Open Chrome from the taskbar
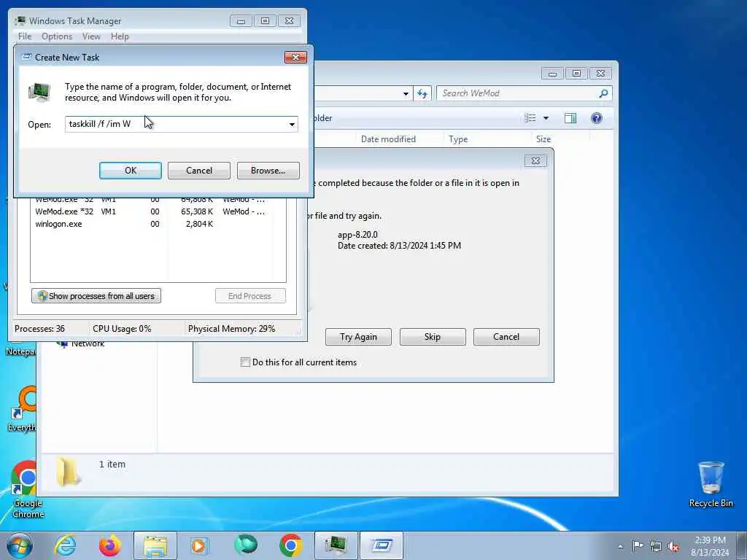This screenshot has width=747, height=560. 290,545
